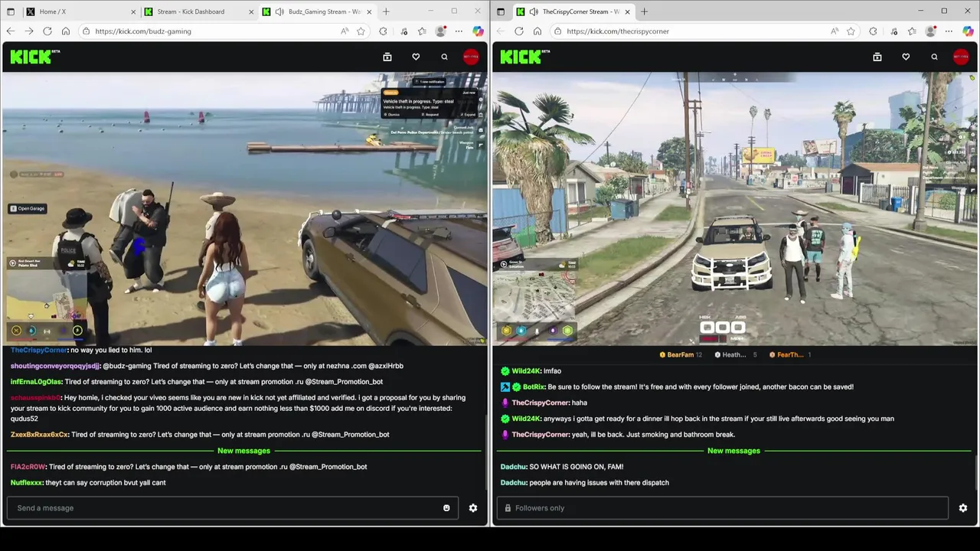Open Read aloud in the left address bar
This screenshot has height=551, width=980.
coord(345,31)
